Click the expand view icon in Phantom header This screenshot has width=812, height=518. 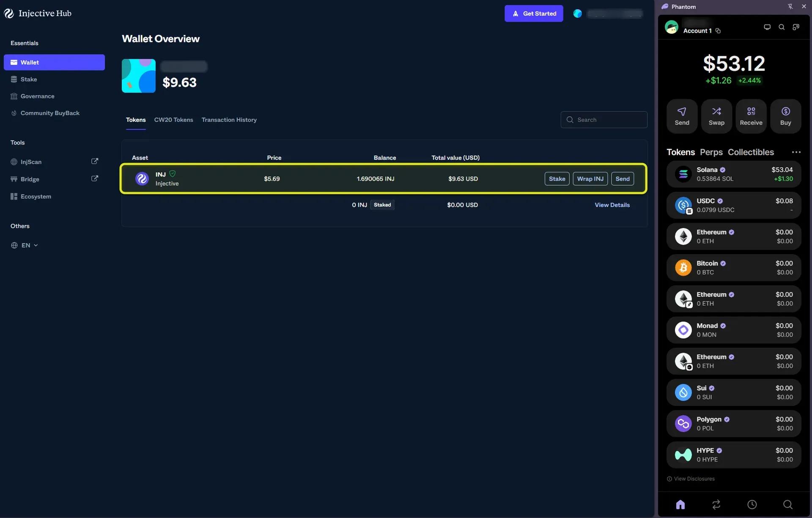[796, 27]
